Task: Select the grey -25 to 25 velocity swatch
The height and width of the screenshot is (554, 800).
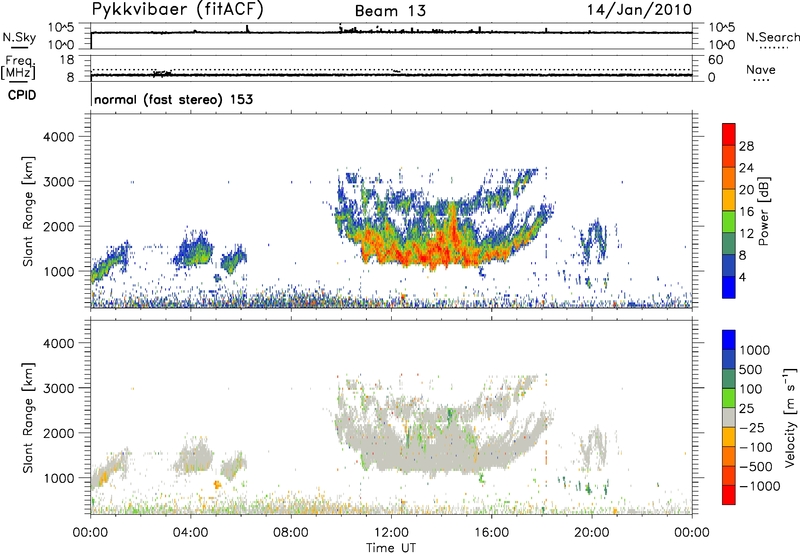Action: pos(729,418)
